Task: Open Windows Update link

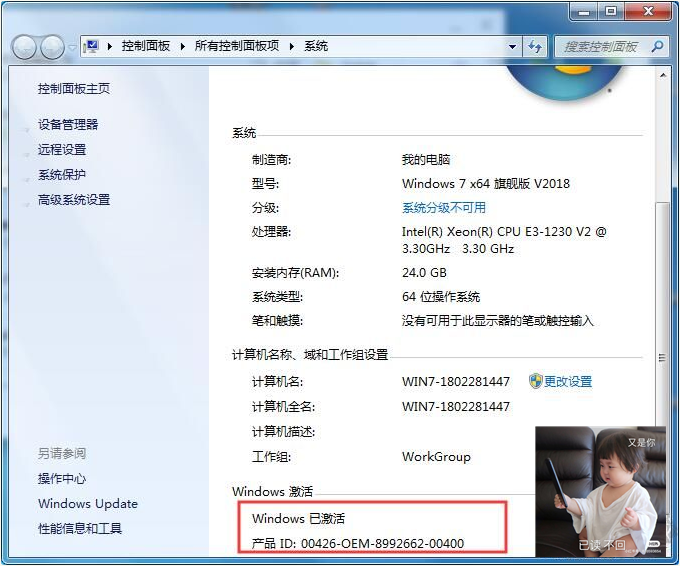Action: (88, 503)
